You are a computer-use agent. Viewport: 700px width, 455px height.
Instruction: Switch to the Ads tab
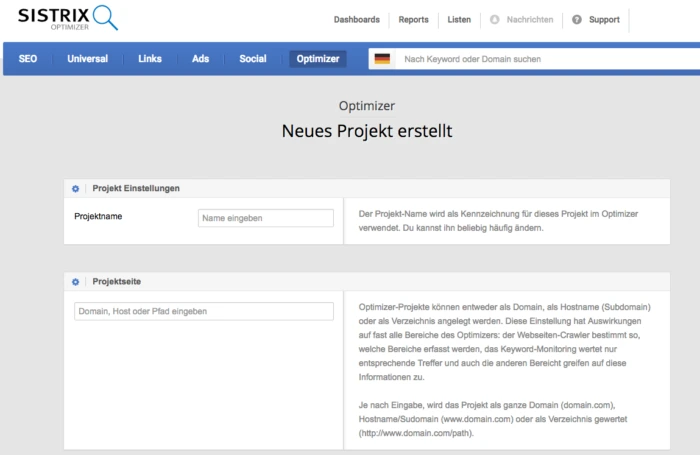(x=200, y=59)
